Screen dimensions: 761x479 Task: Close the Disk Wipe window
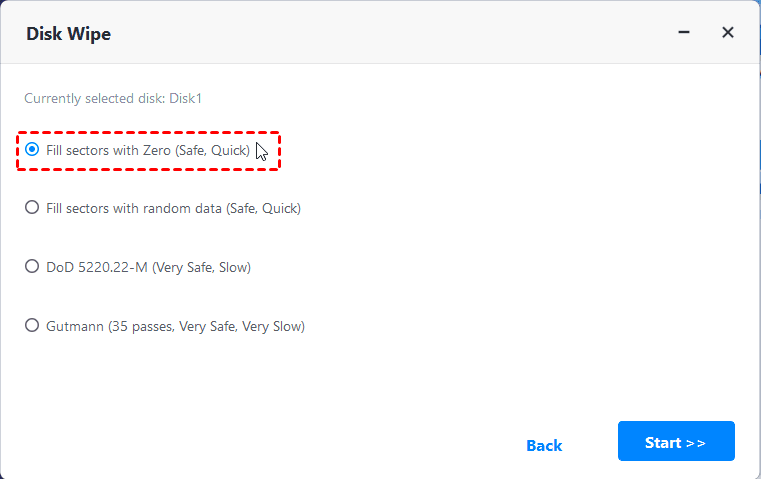coord(728,33)
